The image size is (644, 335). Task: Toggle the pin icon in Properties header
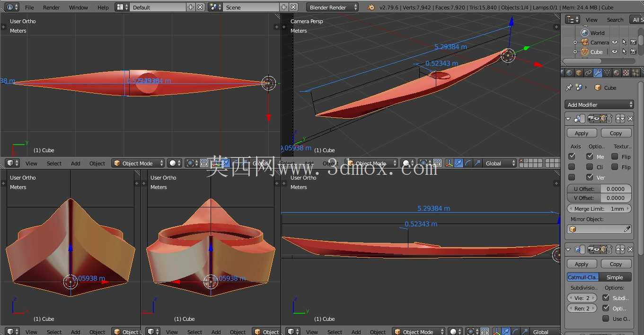pyautogui.click(x=569, y=87)
